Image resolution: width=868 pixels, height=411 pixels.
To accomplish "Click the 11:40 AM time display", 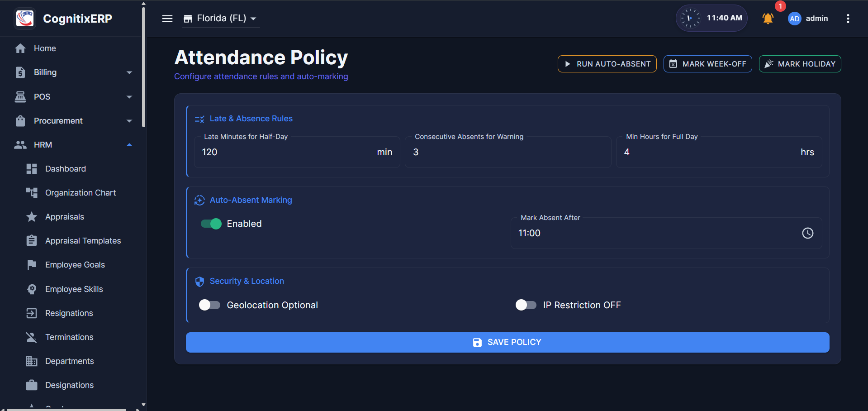I will 724,18.
